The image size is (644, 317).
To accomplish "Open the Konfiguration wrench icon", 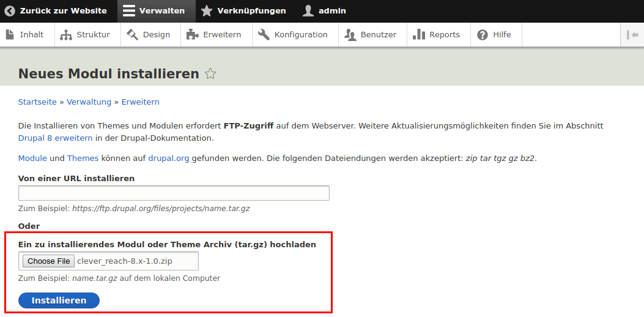I will 264,35.
